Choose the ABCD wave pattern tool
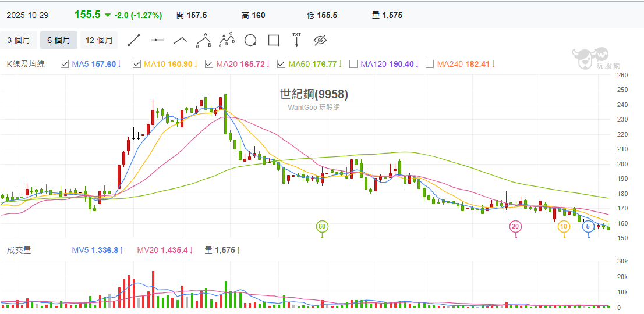The height and width of the screenshot is (314, 644). click(x=227, y=40)
